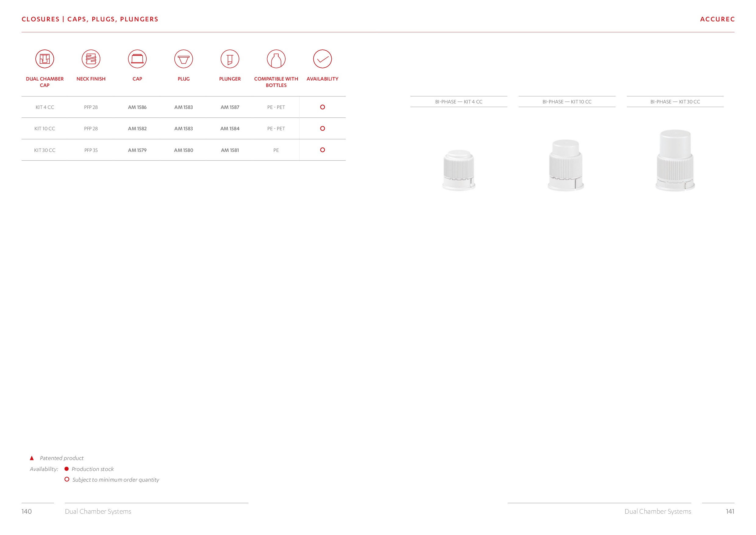756x535 pixels.
Task: Click the 'BI-PHASE — KIT 4 CC' caption
Action: (x=459, y=102)
